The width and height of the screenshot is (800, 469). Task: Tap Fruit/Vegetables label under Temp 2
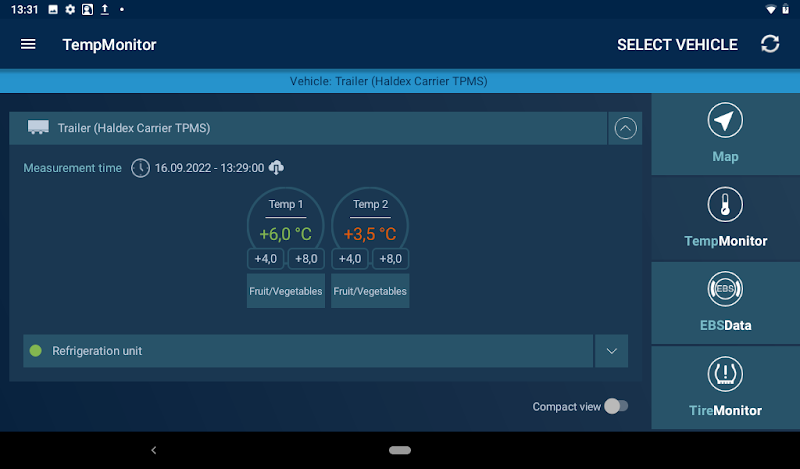pyautogui.click(x=370, y=291)
